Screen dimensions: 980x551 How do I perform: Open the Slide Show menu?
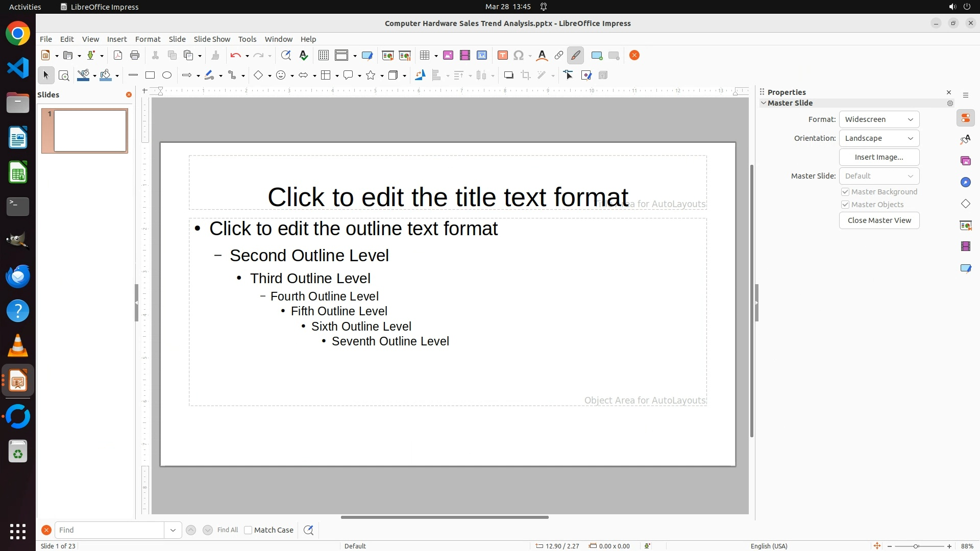212,39
